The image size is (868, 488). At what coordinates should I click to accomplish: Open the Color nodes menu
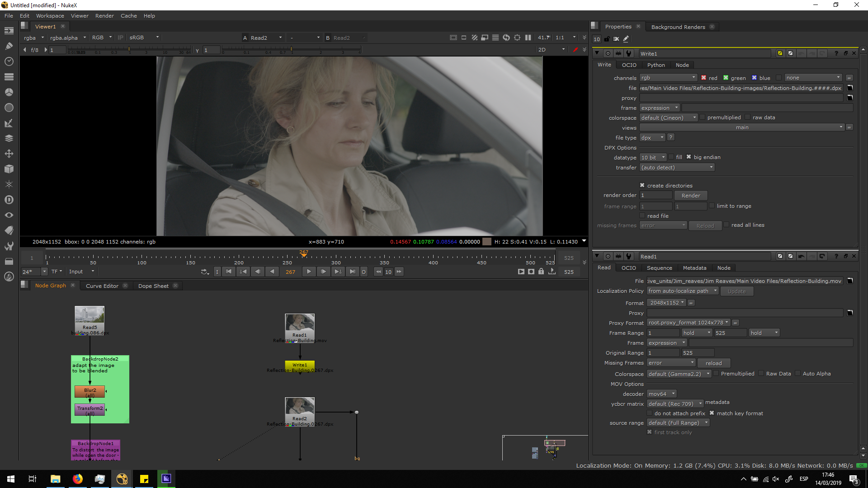9,92
